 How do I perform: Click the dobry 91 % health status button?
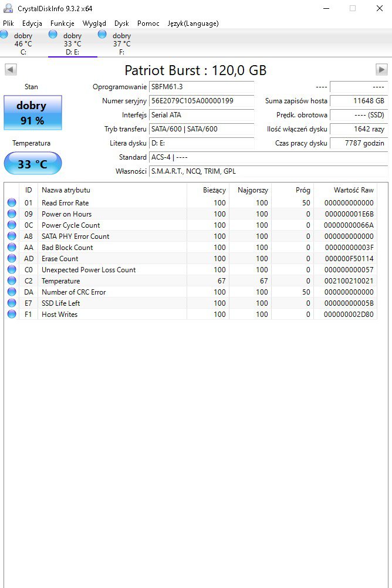point(33,113)
